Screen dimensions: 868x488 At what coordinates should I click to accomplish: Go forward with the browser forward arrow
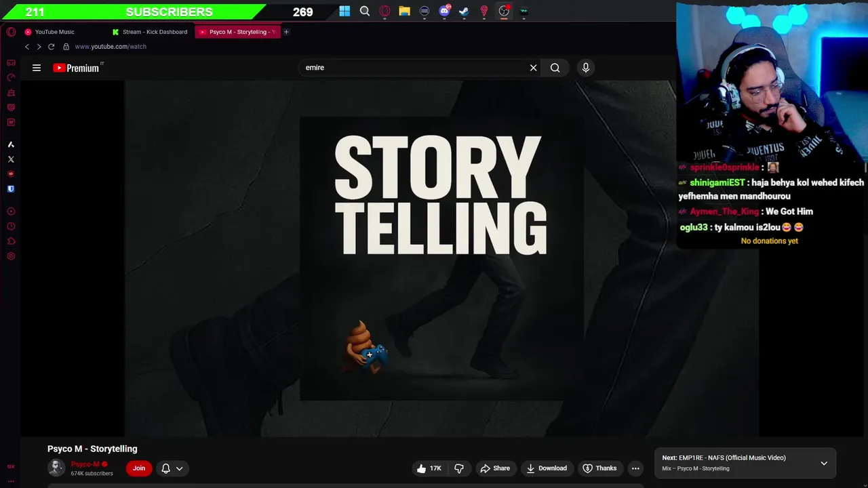[39, 47]
